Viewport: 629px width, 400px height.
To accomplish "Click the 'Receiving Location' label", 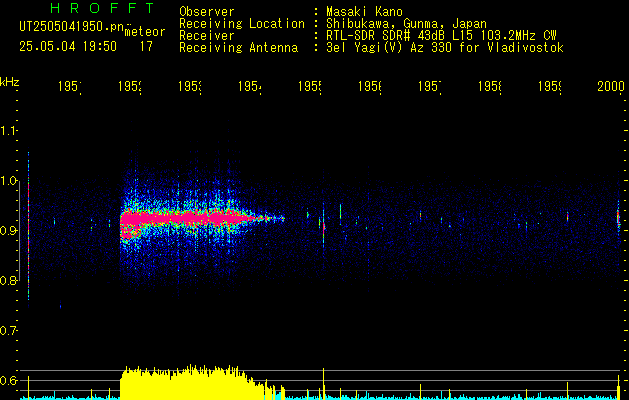I will tap(242, 24).
